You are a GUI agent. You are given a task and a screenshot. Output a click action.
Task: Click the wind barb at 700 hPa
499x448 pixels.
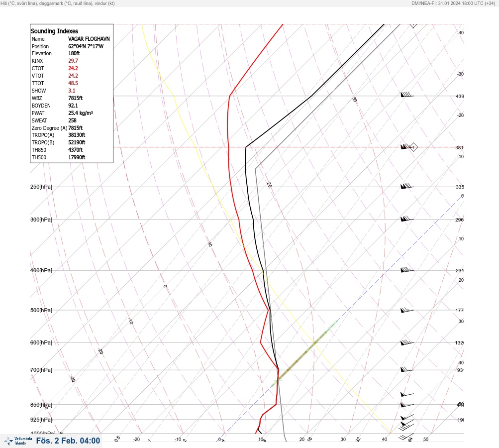tap(407, 370)
